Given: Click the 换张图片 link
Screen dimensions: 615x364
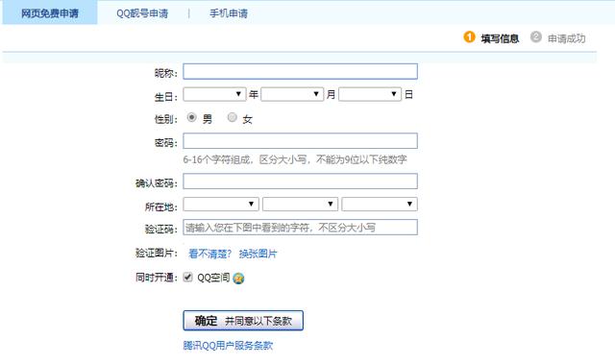Looking at the screenshot, I should pyautogui.click(x=258, y=254).
